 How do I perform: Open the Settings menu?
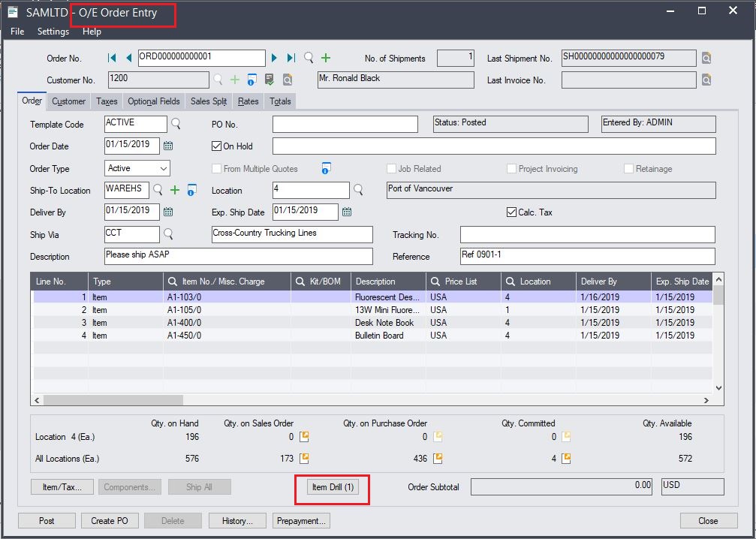pos(53,32)
